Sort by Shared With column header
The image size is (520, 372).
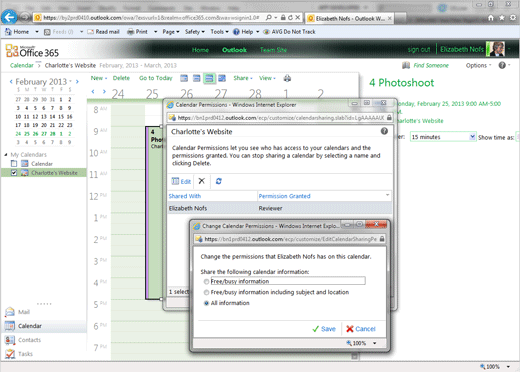tap(185, 196)
